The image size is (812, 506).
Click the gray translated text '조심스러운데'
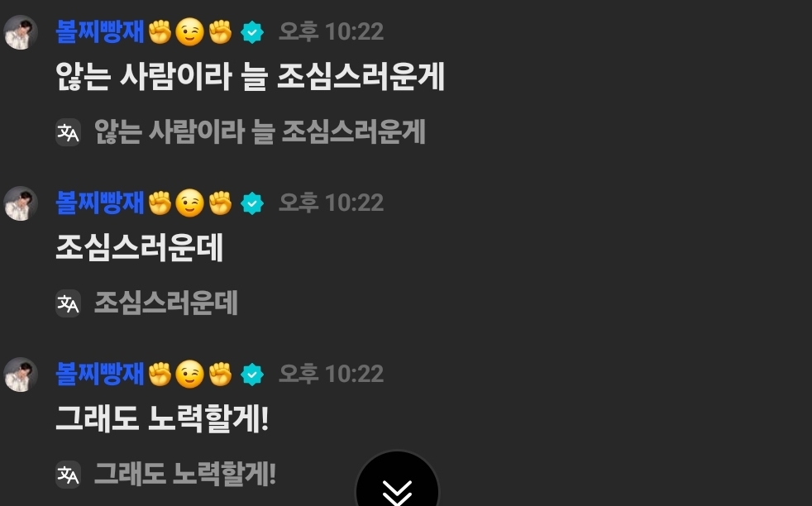pyautogui.click(x=165, y=303)
